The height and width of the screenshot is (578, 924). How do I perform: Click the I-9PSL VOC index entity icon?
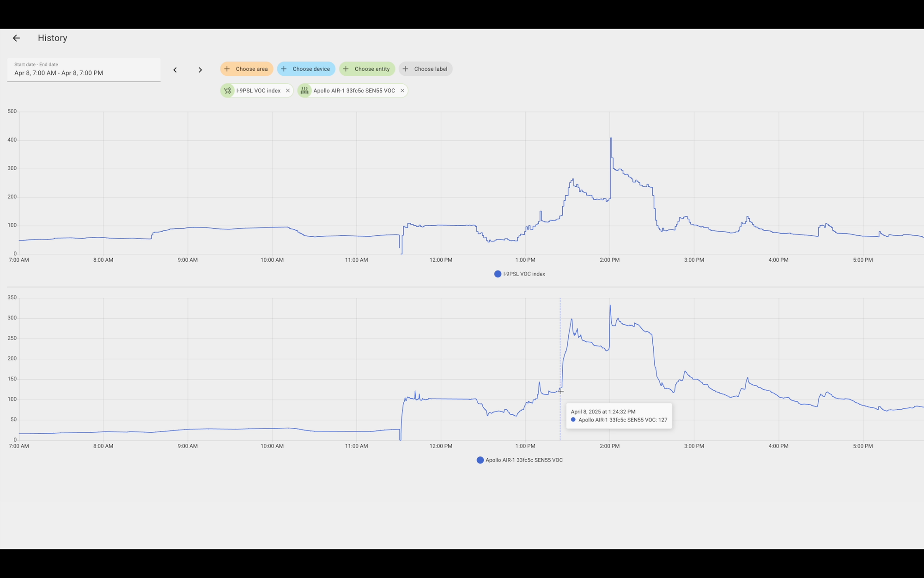(x=228, y=91)
